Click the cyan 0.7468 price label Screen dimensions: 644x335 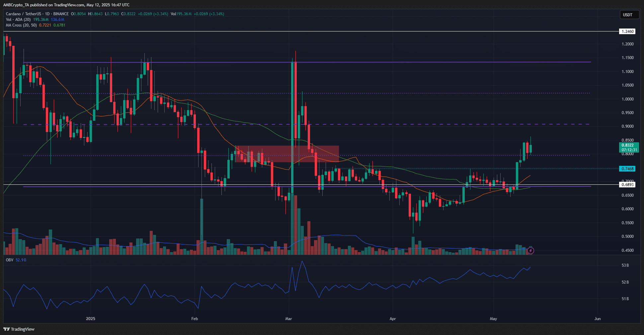point(628,169)
